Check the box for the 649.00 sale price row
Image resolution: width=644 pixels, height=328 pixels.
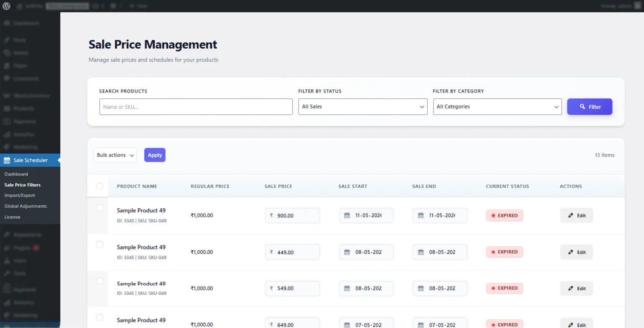click(100, 317)
